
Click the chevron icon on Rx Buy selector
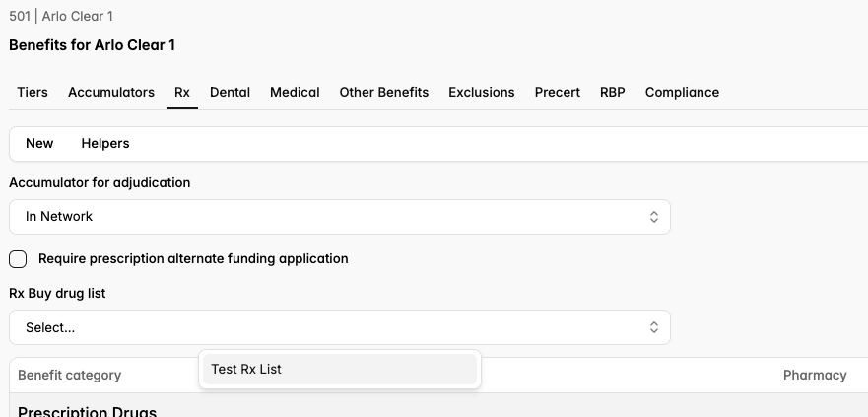pyautogui.click(x=654, y=327)
